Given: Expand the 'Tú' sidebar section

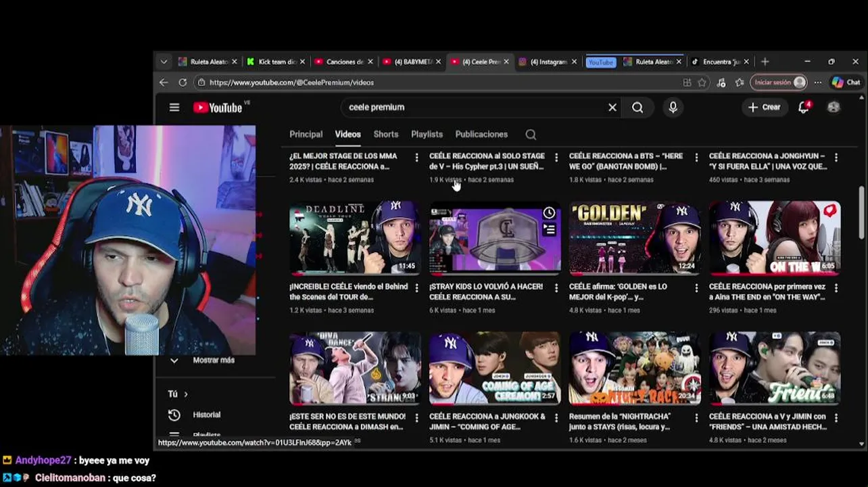Looking at the screenshot, I should pyautogui.click(x=178, y=394).
